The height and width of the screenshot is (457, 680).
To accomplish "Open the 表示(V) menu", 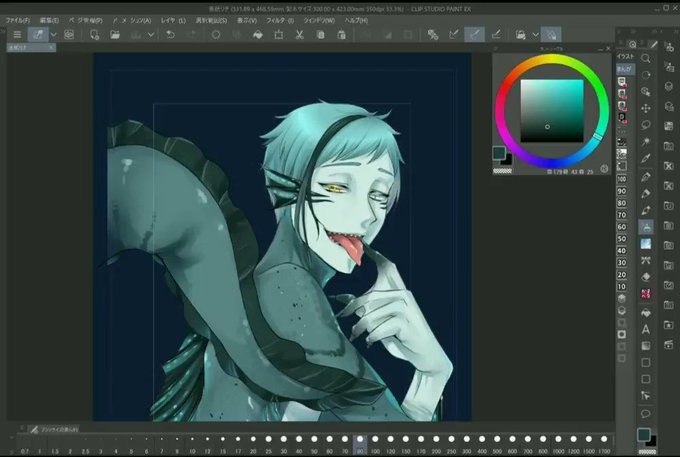I will tap(247, 20).
